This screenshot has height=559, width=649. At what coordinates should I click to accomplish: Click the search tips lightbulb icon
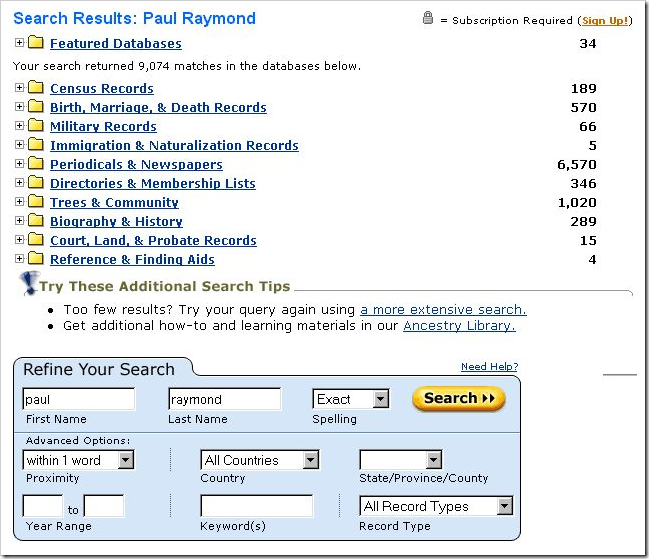(x=29, y=283)
